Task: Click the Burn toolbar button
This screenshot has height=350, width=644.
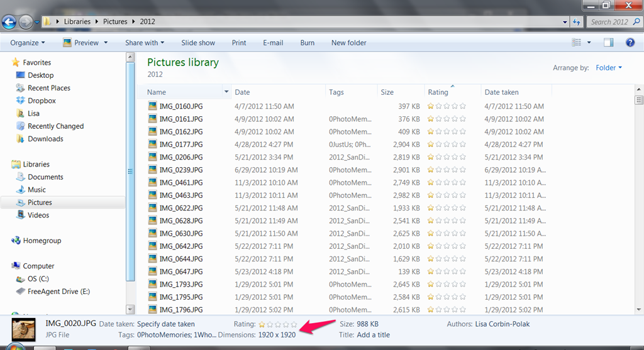Action: [x=308, y=43]
